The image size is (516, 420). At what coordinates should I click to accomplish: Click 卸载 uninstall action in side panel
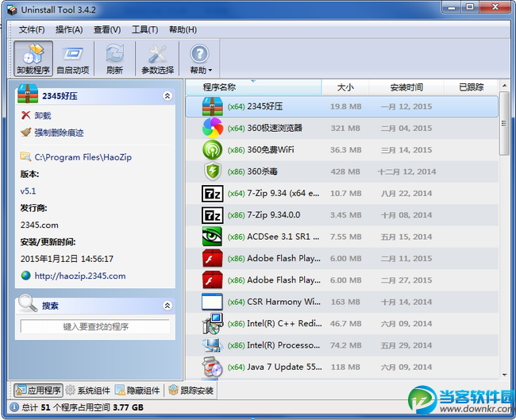tap(43, 116)
